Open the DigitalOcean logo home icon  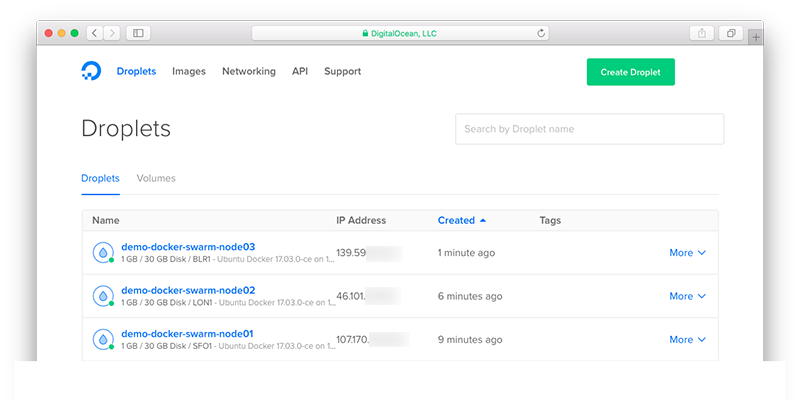pos(91,71)
